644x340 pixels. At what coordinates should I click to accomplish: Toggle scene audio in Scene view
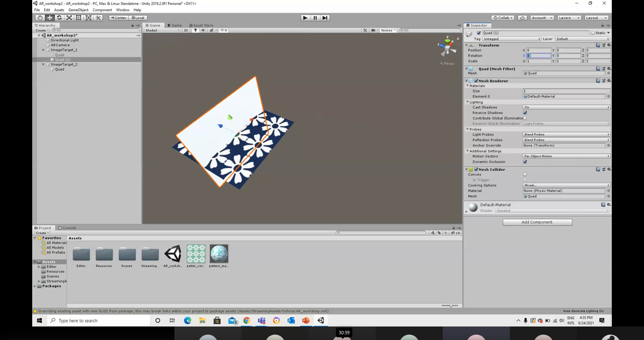(203, 30)
